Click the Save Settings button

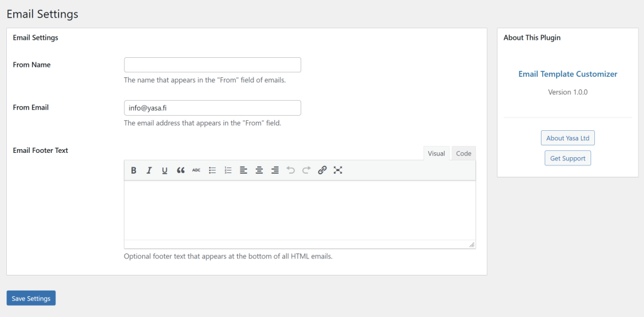click(31, 299)
